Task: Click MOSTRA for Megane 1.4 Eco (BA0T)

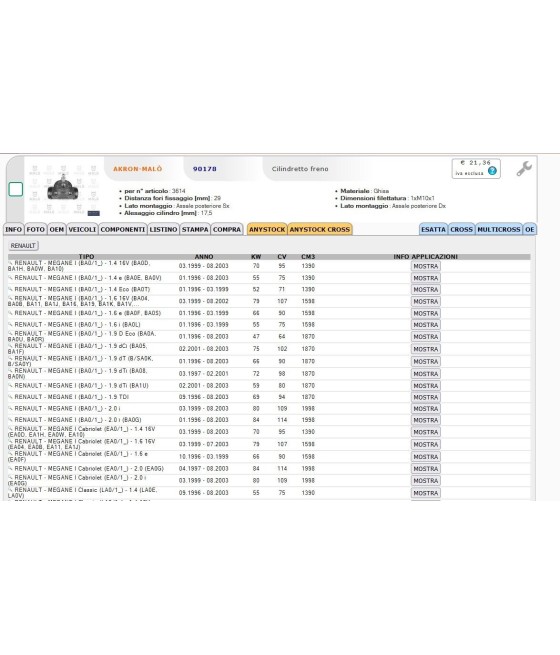Action: coord(426,289)
